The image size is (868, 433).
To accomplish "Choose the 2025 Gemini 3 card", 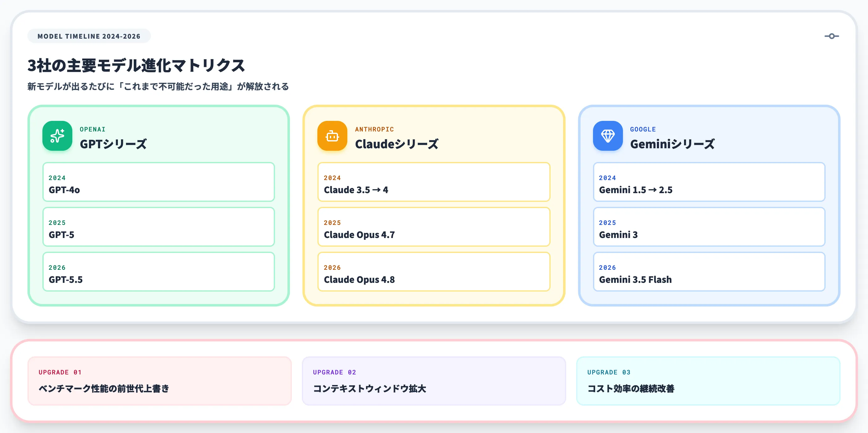I will 709,226.
